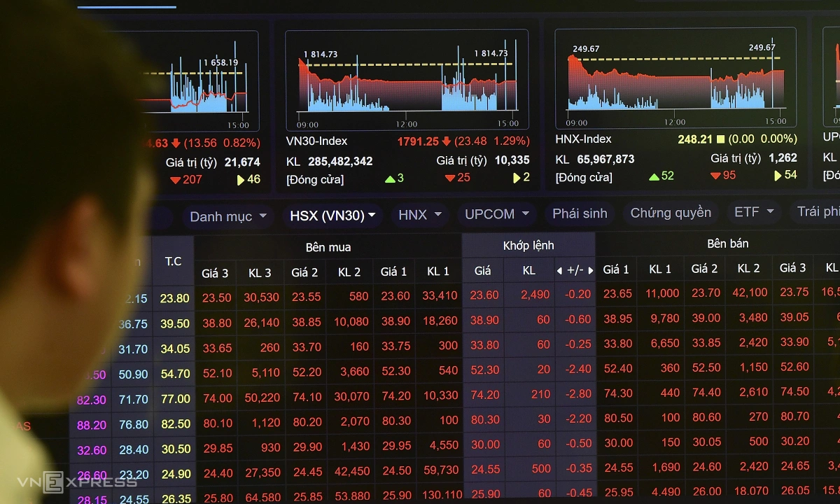Click the right arrow beside the +/- column
The height and width of the screenshot is (504, 840).
(590, 270)
